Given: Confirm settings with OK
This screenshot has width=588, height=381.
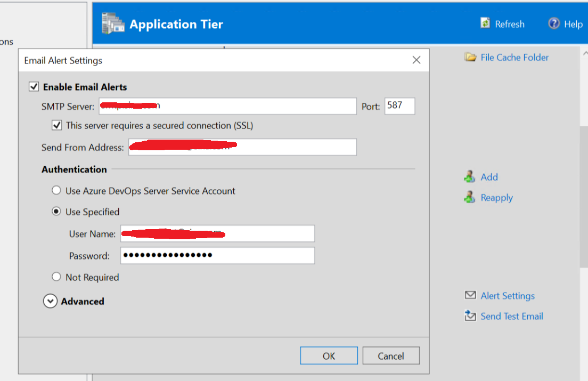Looking at the screenshot, I should [x=329, y=355].
